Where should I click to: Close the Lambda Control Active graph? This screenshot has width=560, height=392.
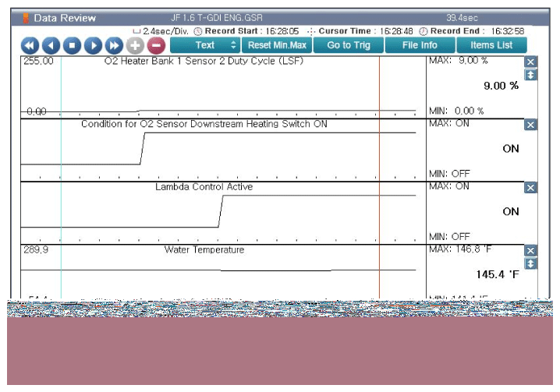point(530,188)
